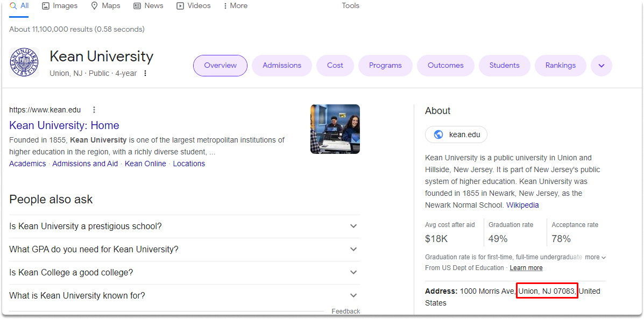This screenshot has height=319, width=644.
Task: Click the students thumbnail image
Action: click(335, 129)
